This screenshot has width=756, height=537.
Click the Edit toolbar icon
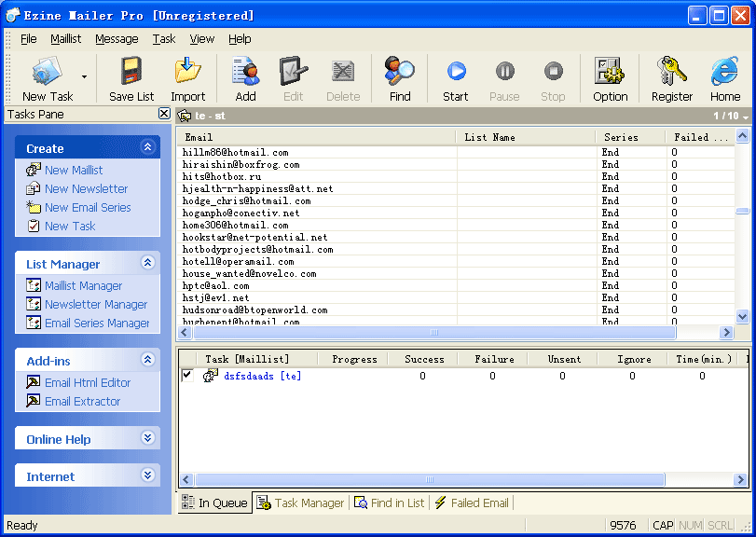click(293, 72)
